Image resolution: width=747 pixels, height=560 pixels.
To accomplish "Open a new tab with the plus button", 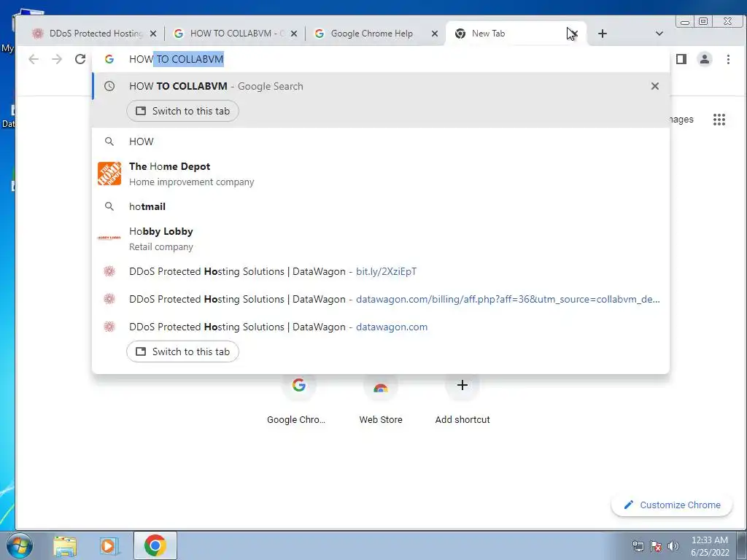I will pyautogui.click(x=602, y=34).
